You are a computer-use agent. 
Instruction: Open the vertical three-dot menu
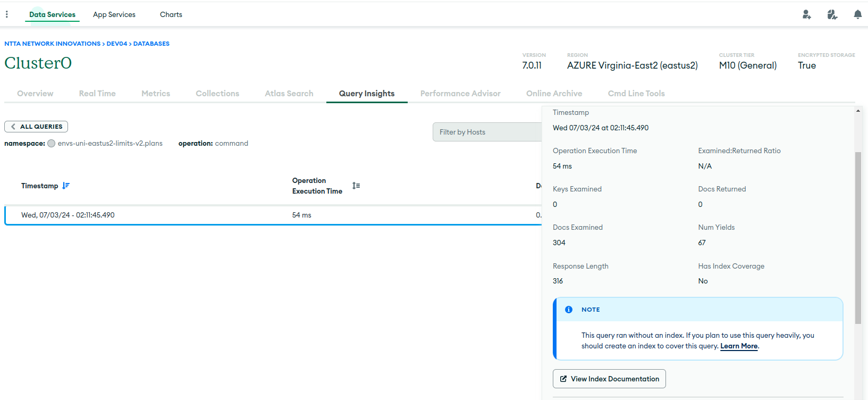pyautogui.click(x=7, y=14)
